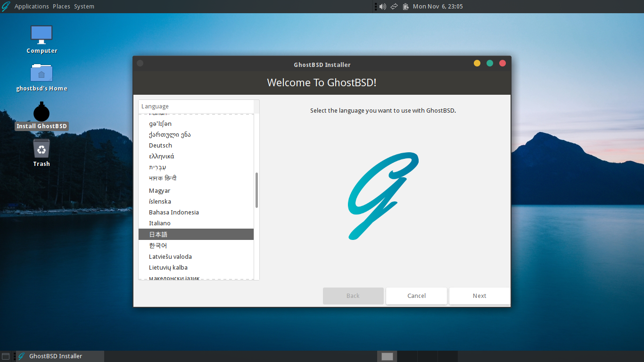Select עִבְרִית in the language list
This screenshot has width=644, height=362.
[x=196, y=167]
